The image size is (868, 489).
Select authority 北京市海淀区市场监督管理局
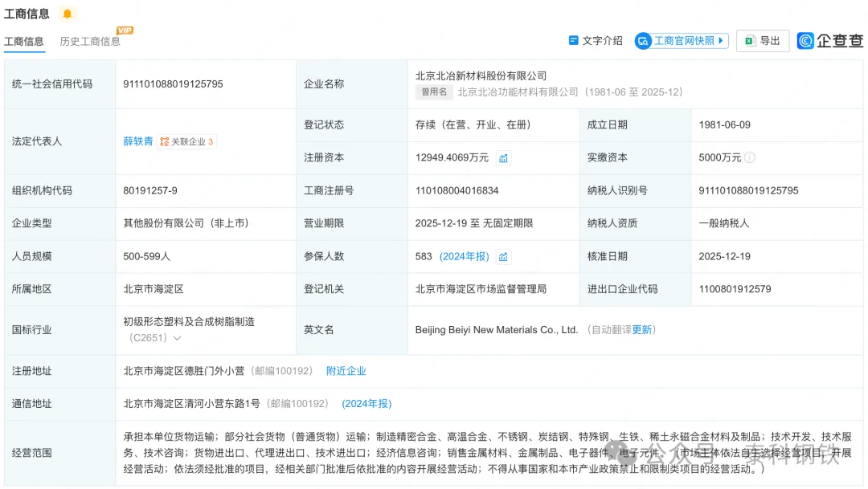[481, 289]
